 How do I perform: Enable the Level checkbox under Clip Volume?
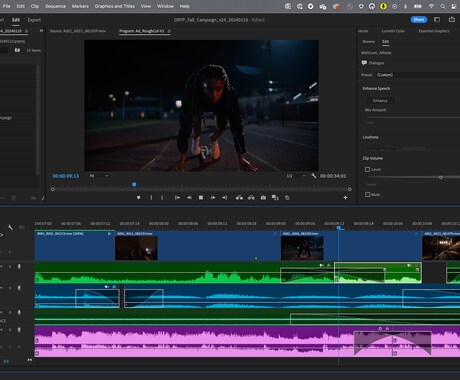point(368,169)
